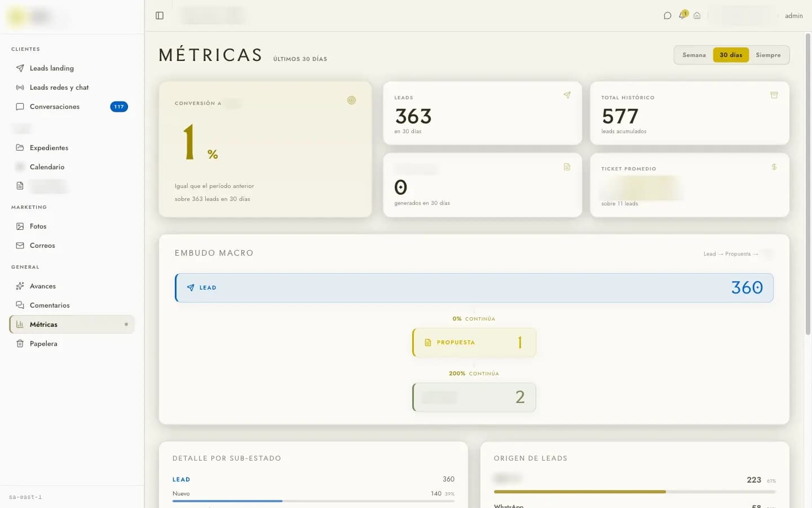
Task: Click the funnel stage box showing 2
Action: (x=474, y=397)
